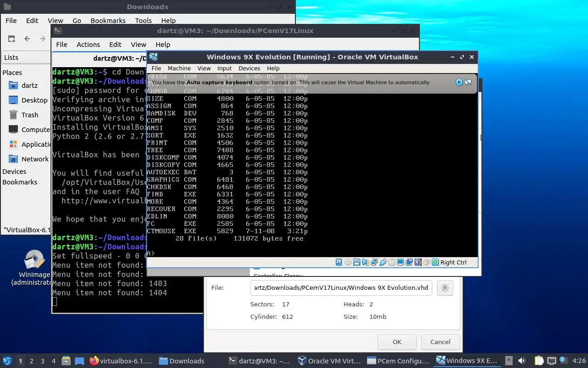Open the Input menu in VirtualBox window
The height and width of the screenshot is (368, 588).
[224, 68]
